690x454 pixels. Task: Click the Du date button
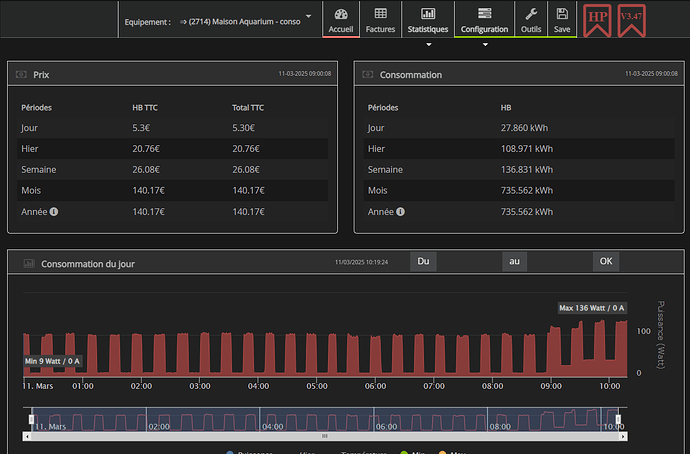[x=423, y=261]
